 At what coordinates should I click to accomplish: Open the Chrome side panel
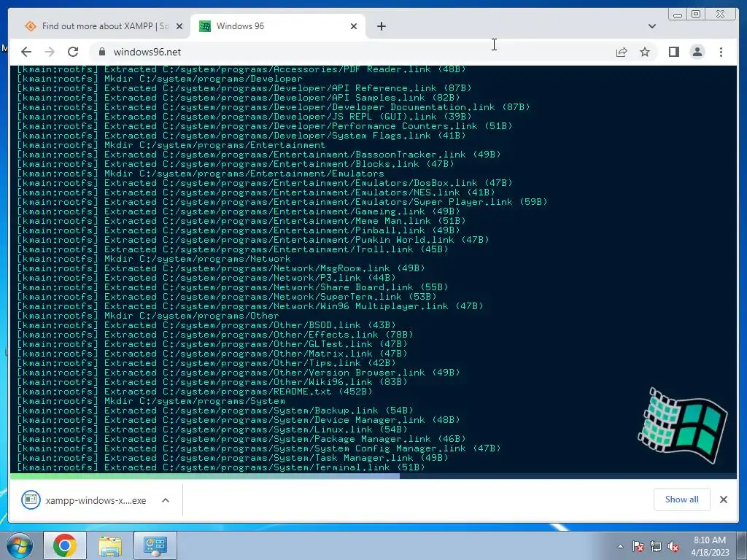tap(673, 52)
